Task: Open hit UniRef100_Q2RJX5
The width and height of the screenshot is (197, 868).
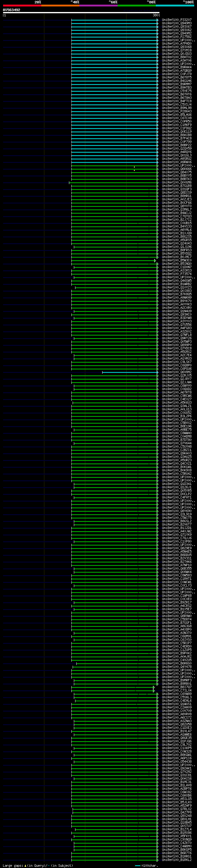Action: tap(177, 375)
